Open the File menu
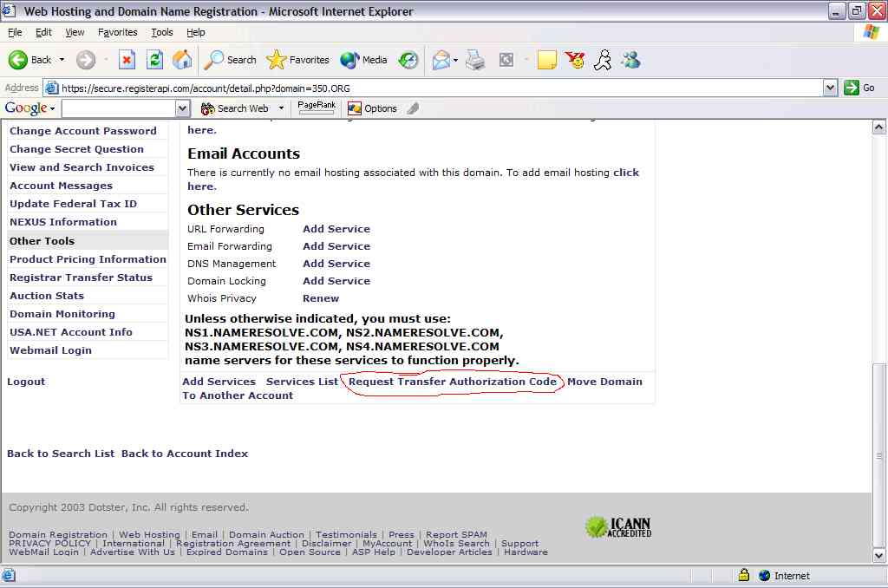This screenshot has width=888, height=588. (x=16, y=32)
